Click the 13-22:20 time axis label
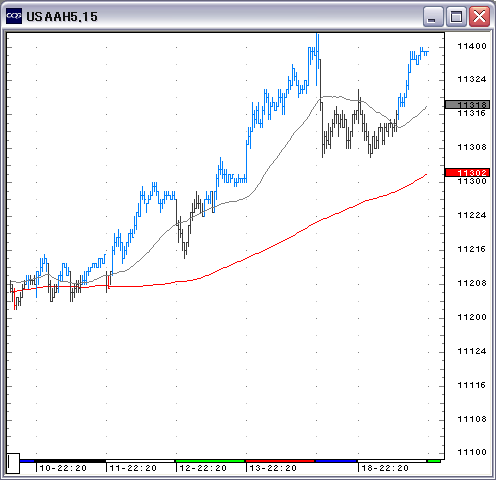This screenshot has height=480, width=496. [x=273, y=468]
